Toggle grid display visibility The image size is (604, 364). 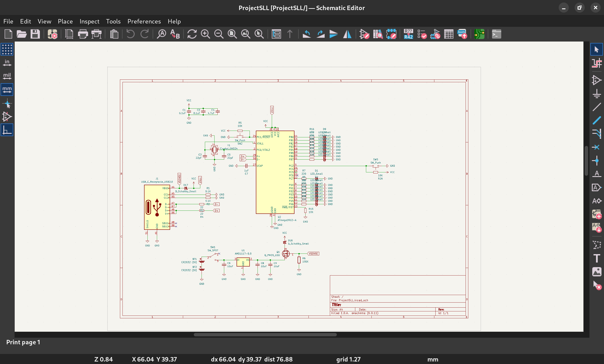tap(7, 49)
